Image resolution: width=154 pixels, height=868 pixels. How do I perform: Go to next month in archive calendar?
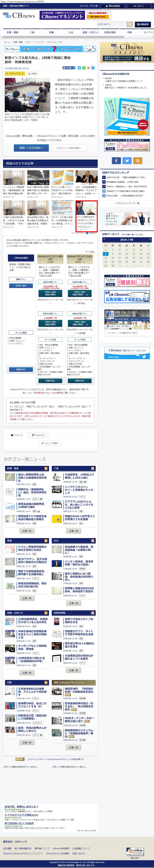(149, 239)
